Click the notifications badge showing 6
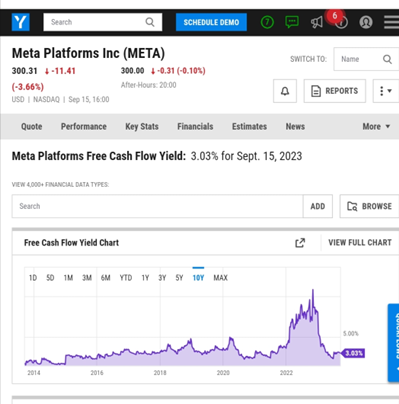 pyautogui.click(x=335, y=16)
